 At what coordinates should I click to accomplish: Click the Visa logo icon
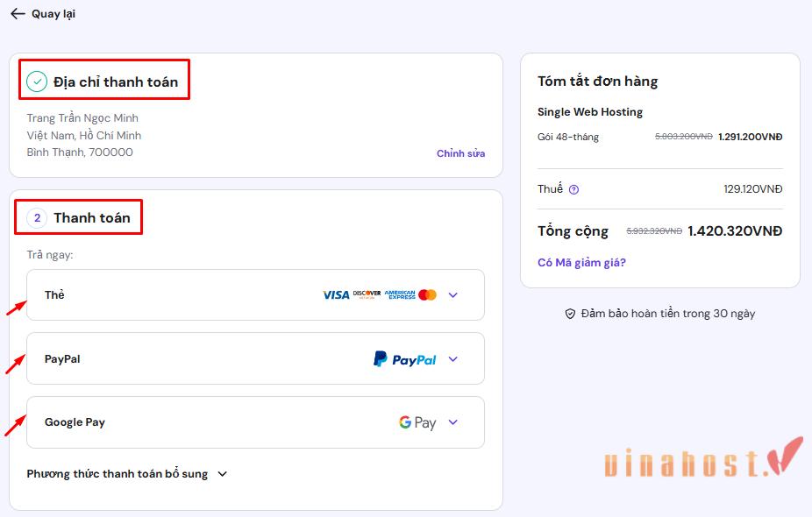pos(336,294)
